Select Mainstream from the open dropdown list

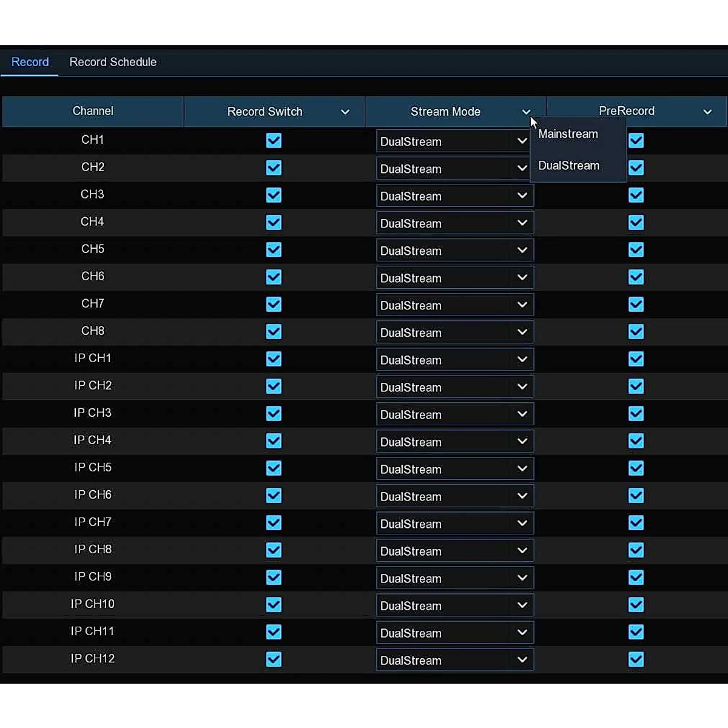568,134
